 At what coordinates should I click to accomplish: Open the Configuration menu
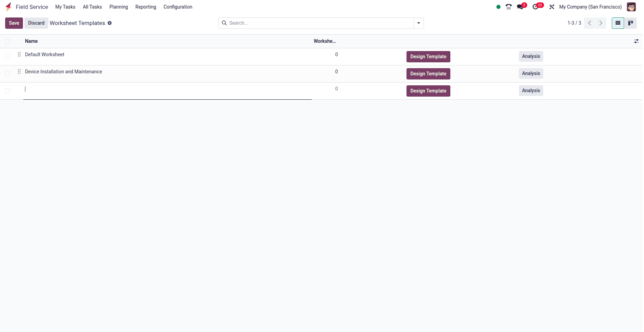coord(178,7)
